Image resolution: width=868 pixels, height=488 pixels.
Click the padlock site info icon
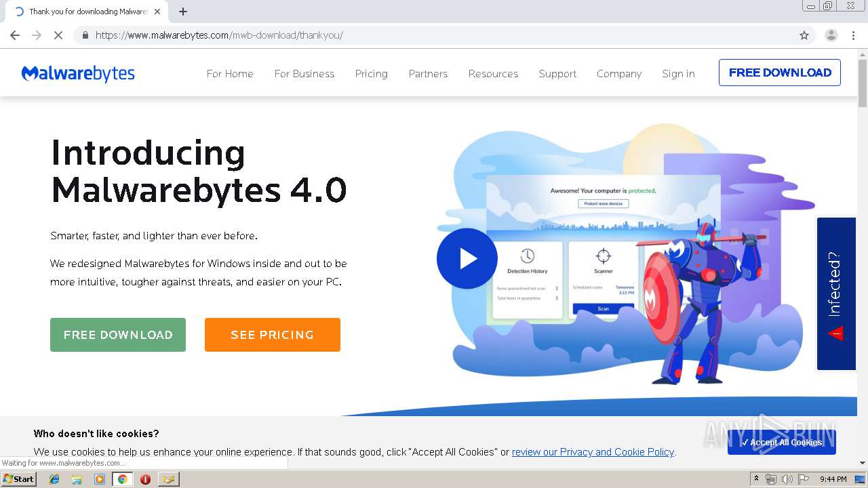click(85, 35)
